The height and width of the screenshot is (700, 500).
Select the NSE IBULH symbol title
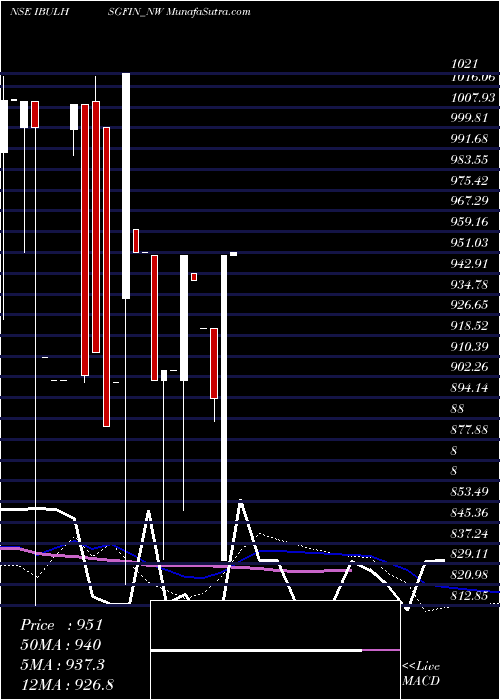[39, 12]
